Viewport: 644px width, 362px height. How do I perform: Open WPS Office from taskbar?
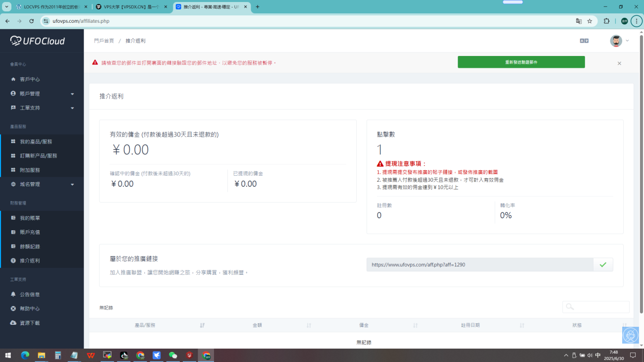pyautogui.click(x=91, y=355)
